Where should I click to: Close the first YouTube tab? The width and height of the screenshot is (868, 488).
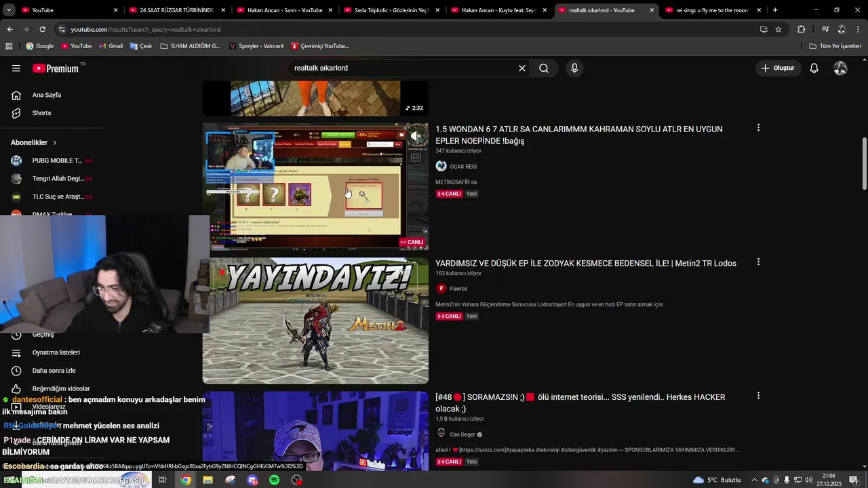115,10
